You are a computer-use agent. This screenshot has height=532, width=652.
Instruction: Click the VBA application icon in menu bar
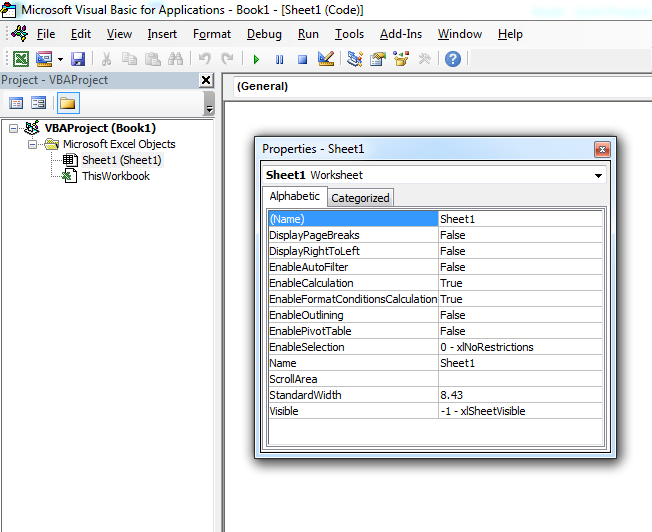click(20, 33)
